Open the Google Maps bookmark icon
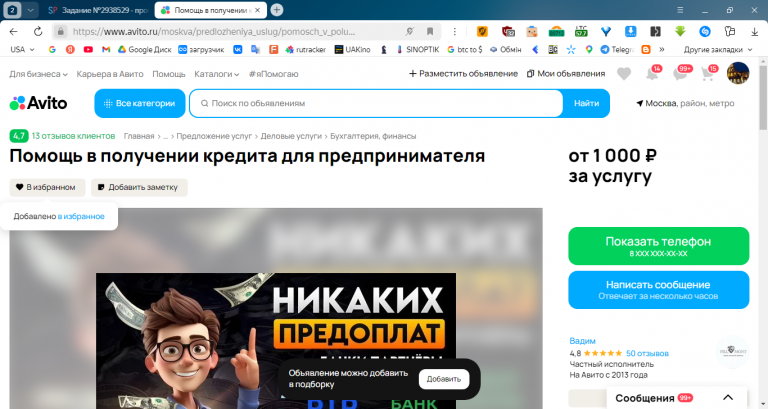 pos(589,49)
